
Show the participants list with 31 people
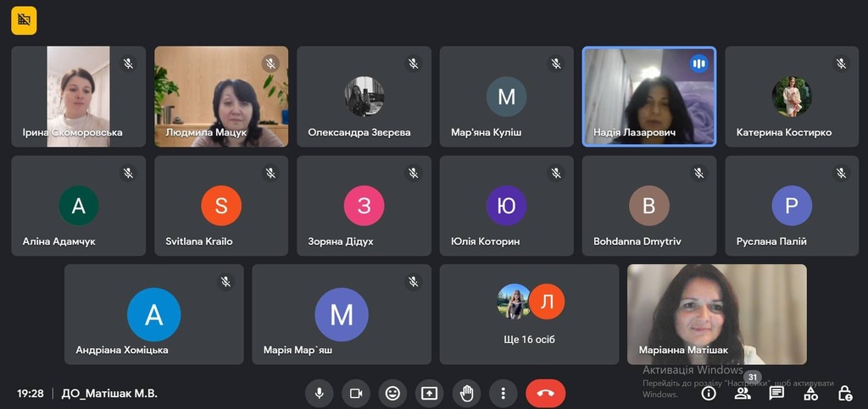743,393
